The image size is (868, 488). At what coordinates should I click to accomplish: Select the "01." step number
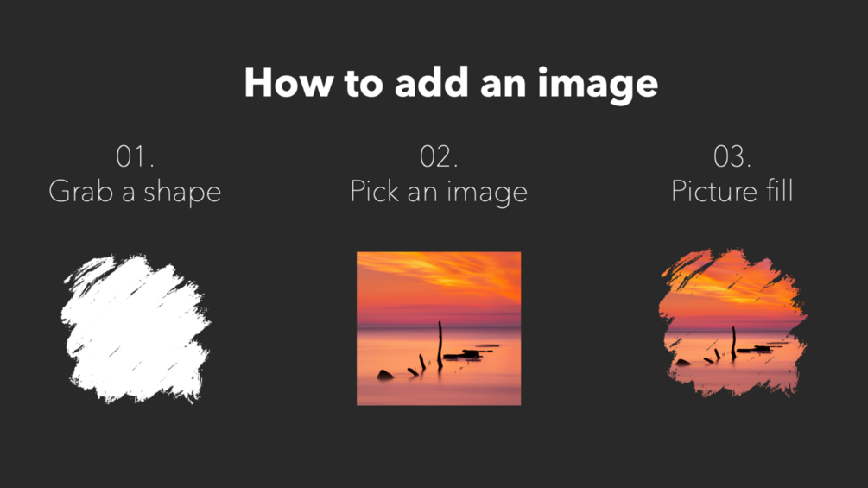coord(135,157)
